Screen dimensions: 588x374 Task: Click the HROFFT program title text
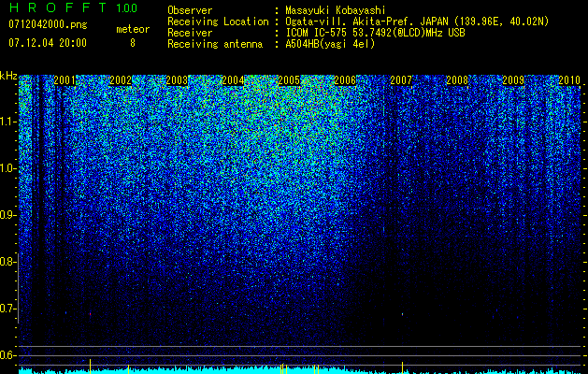pos(59,7)
